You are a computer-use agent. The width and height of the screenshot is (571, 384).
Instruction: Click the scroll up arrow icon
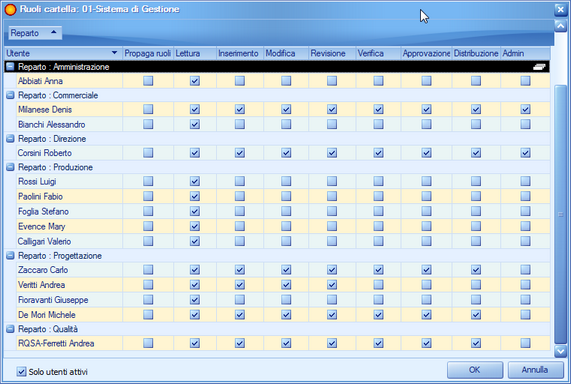560,26
